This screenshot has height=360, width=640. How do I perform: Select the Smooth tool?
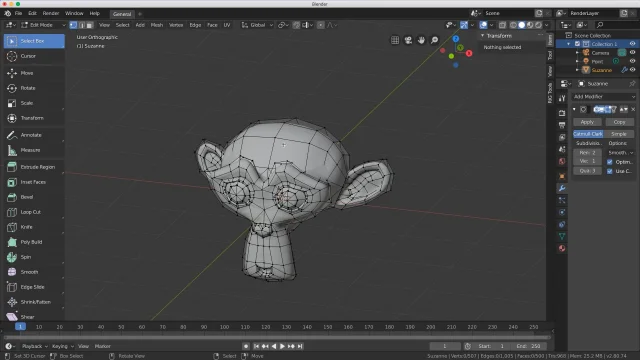(34, 272)
